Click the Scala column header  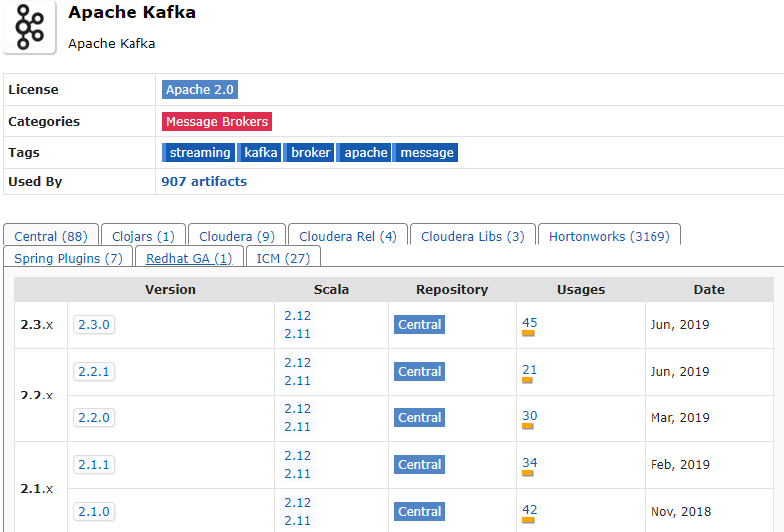[x=331, y=290]
